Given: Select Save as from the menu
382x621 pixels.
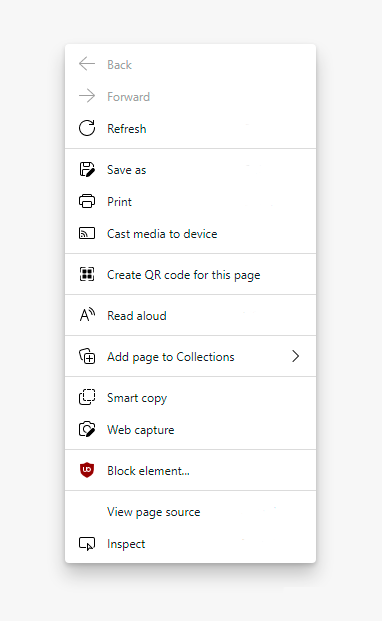Looking at the screenshot, I should [x=190, y=170].
